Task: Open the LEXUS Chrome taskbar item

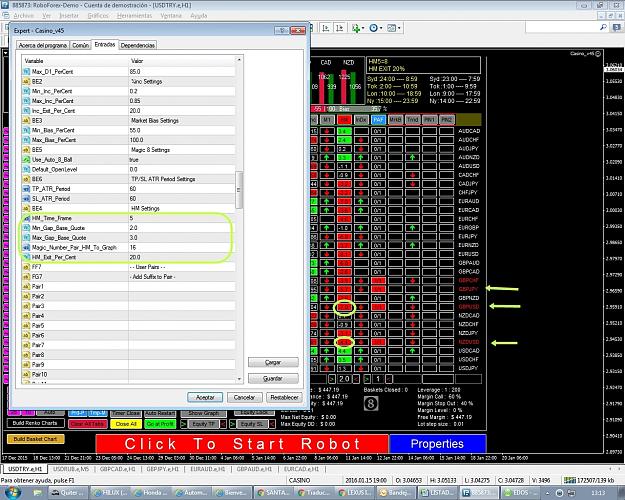Action: (x=356, y=493)
